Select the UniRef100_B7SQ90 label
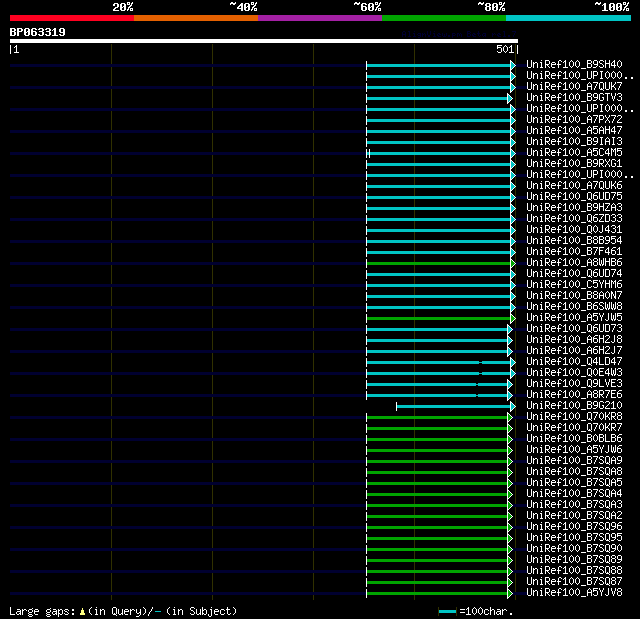The width and height of the screenshot is (640, 619). tap(574, 549)
